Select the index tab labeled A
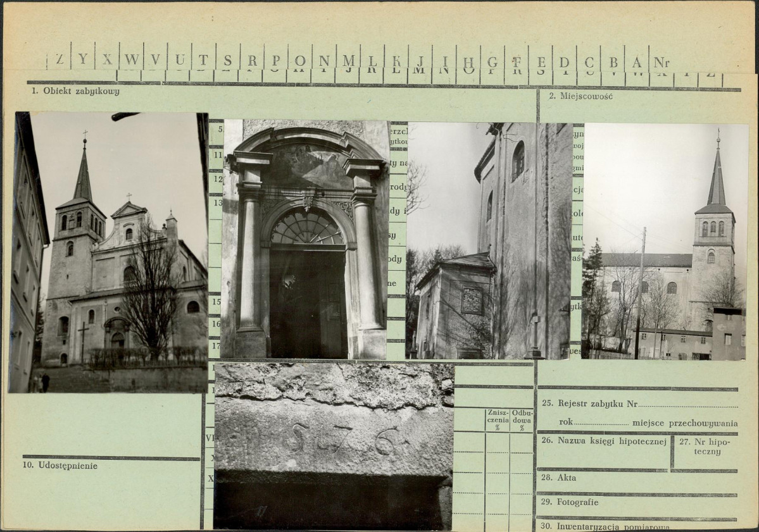 (x=637, y=62)
